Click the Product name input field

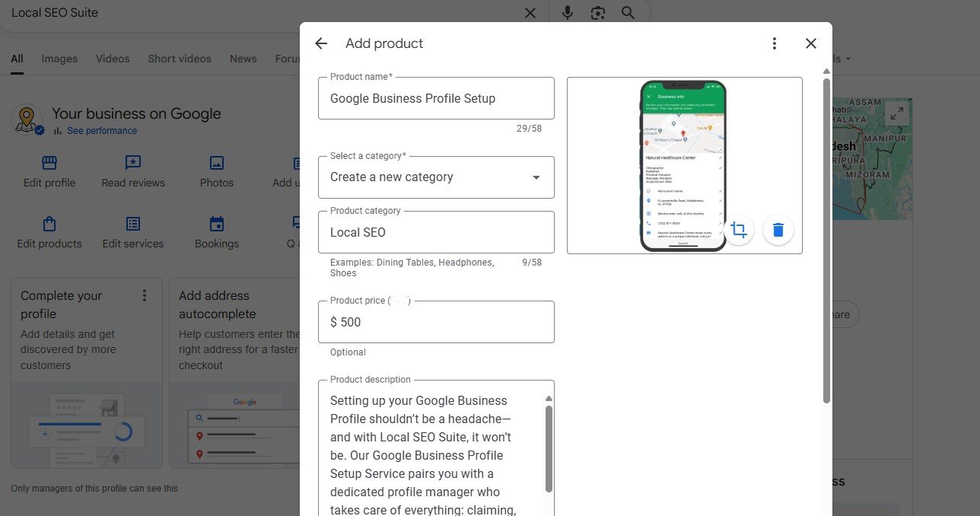(436, 98)
